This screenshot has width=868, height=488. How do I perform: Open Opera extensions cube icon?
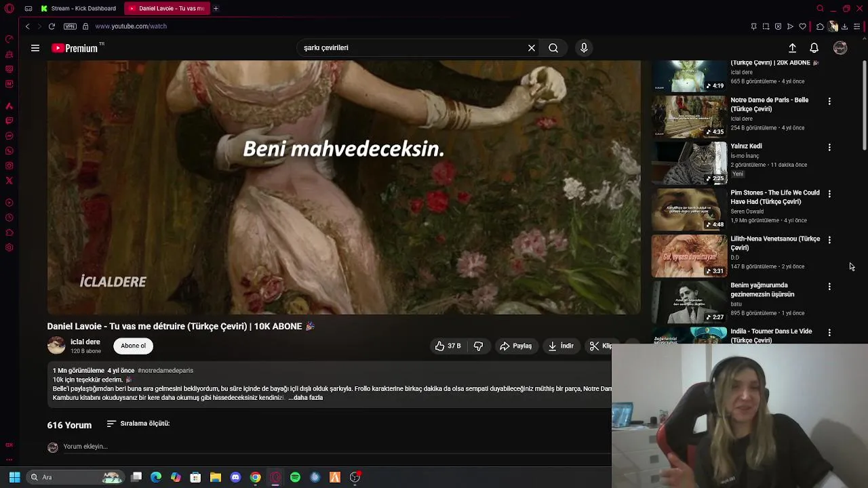(820, 26)
